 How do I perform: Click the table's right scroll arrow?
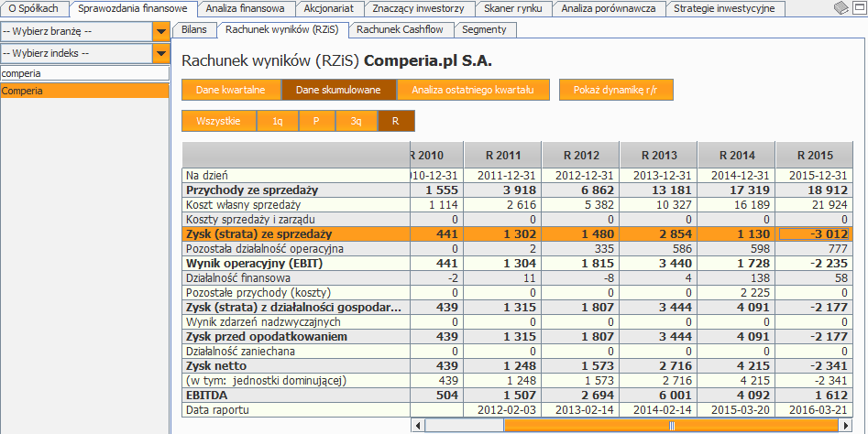click(845, 425)
